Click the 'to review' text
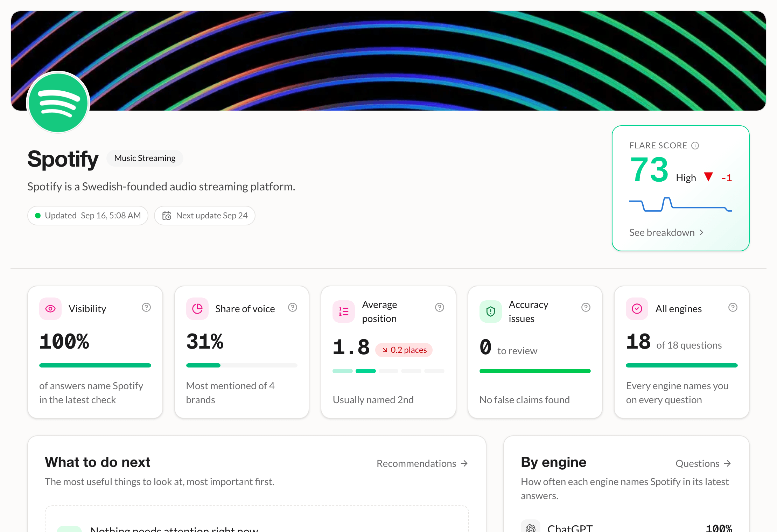The image size is (777, 532). pyautogui.click(x=517, y=351)
